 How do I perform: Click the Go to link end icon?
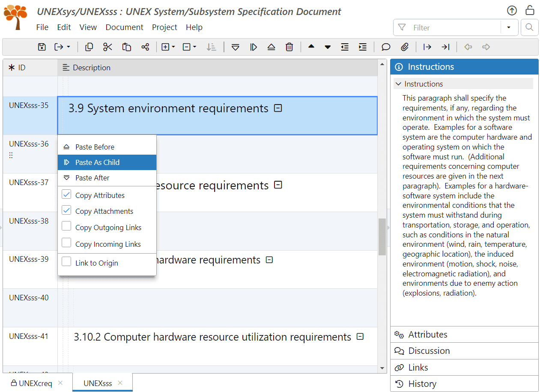coord(445,47)
